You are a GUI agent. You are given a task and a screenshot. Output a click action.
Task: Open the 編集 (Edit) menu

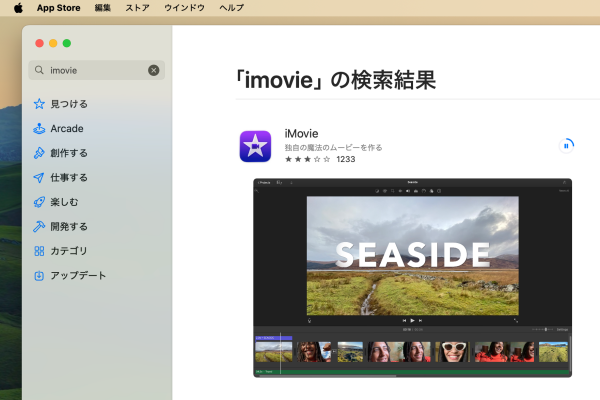(103, 7)
